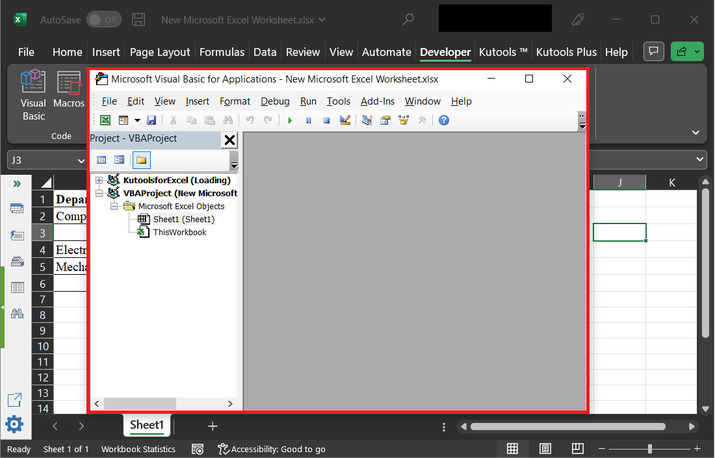Collapse the VBAProject tree node
This screenshot has height=458, width=715.
[98, 193]
